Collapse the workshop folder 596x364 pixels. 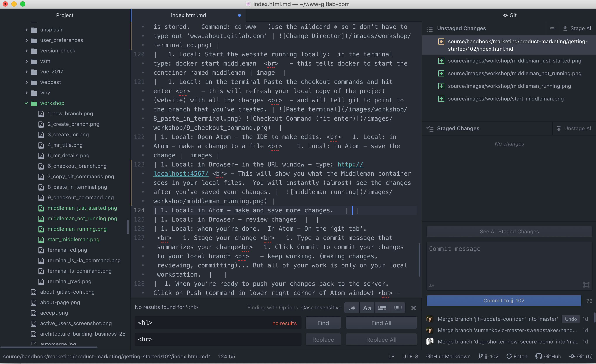coord(26,103)
